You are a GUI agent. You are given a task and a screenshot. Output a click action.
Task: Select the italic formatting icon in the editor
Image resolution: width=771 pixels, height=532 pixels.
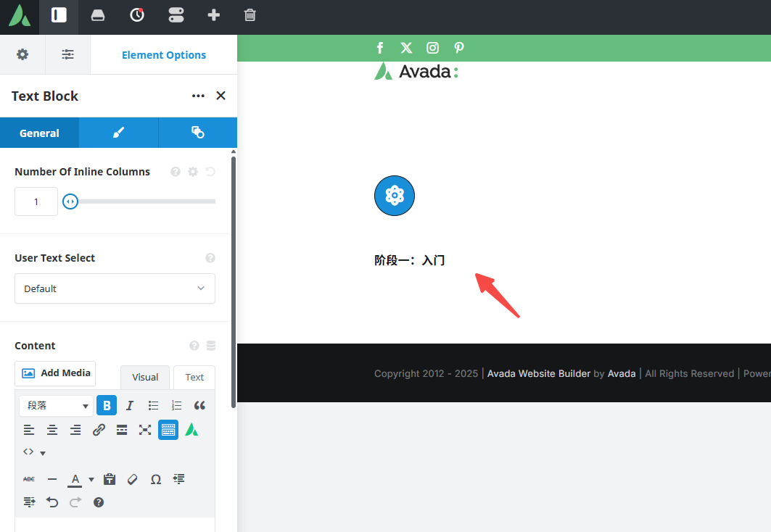click(x=130, y=405)
